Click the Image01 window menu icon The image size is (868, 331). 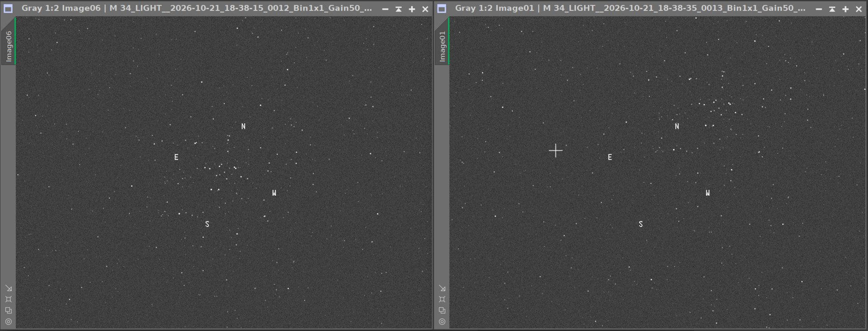(x=442, y=9)
